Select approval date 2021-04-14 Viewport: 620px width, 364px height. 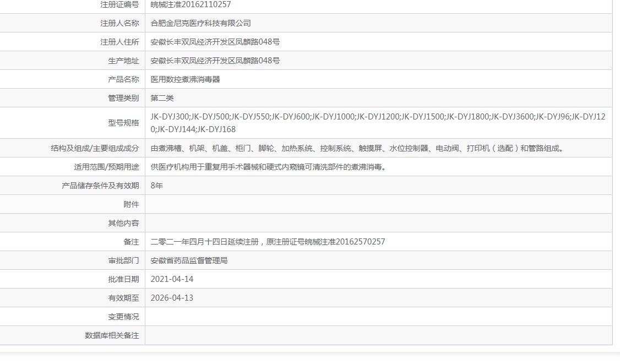coord(172,279)
